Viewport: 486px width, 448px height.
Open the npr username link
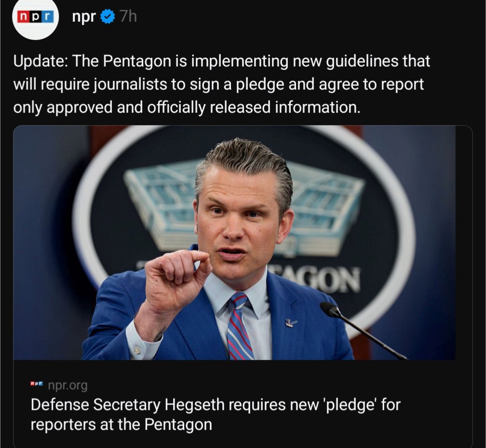click(84, 16)
